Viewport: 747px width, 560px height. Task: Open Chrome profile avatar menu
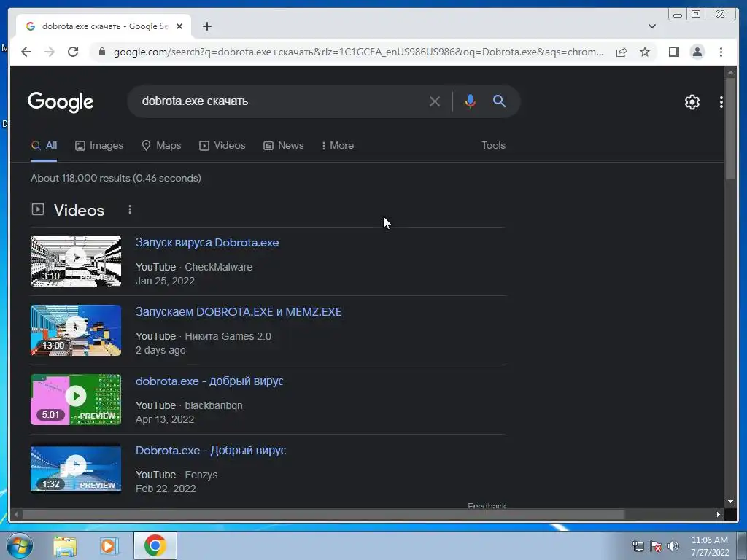coord(697,52)
